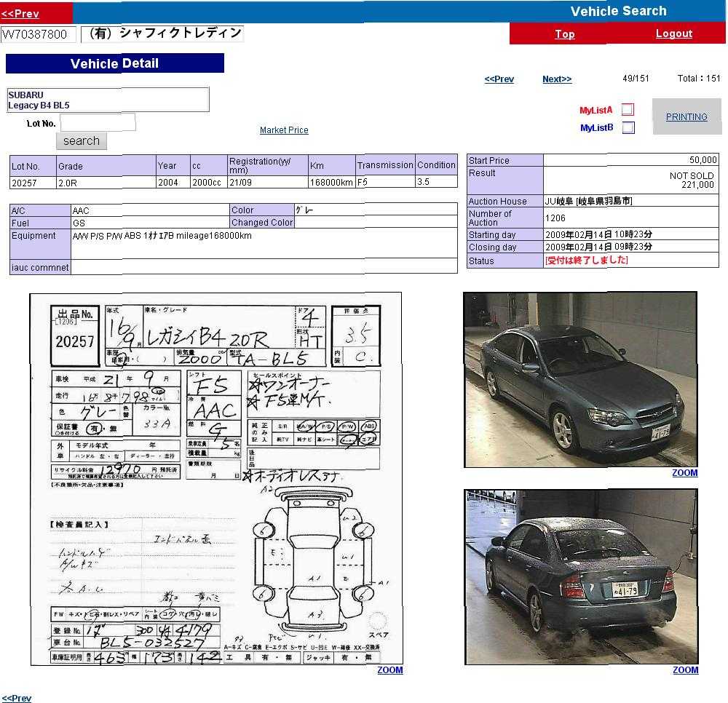Select lot number 20257 table cell
728x703 pixels.
pos(33,183)
